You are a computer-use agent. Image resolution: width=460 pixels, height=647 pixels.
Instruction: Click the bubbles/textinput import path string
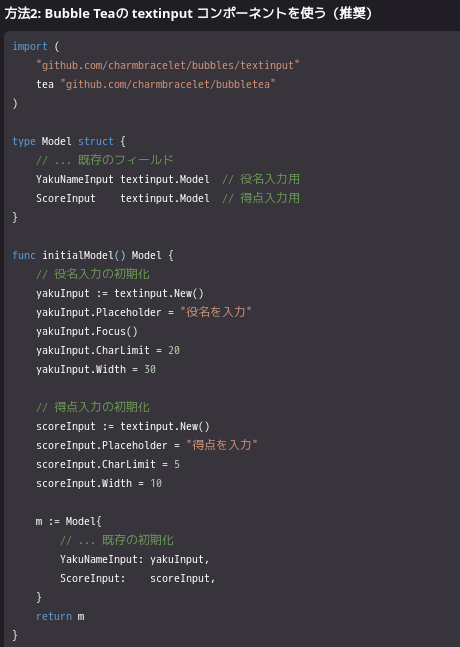(167, 65)
